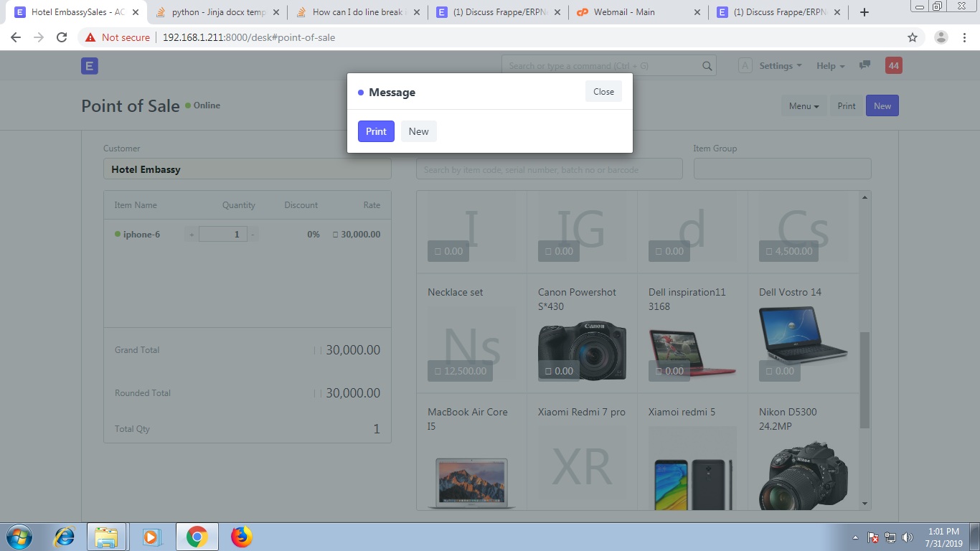The width and height of the screenshot is (980, 551).
Task: Select the iphone-6 cart row name
Action: [141, 235]
